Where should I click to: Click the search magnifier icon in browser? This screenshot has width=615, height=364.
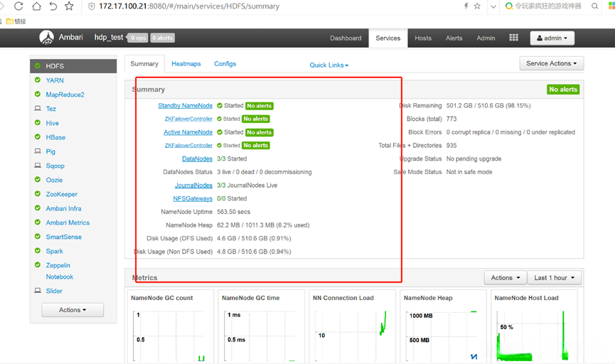[x=594, y=6]
